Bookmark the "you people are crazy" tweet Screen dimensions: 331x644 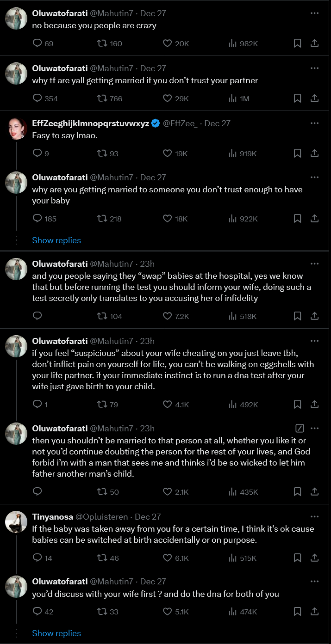click(298, 43)
